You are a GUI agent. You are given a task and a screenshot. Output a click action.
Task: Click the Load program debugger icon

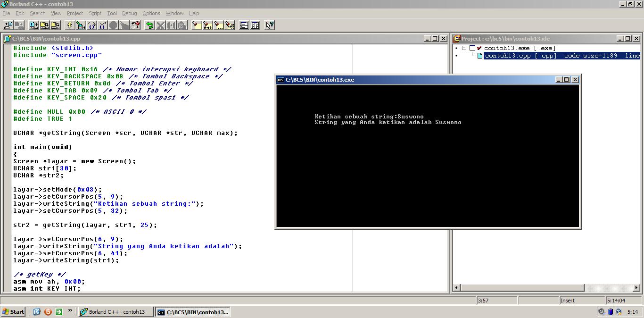(x=81, y=25)
